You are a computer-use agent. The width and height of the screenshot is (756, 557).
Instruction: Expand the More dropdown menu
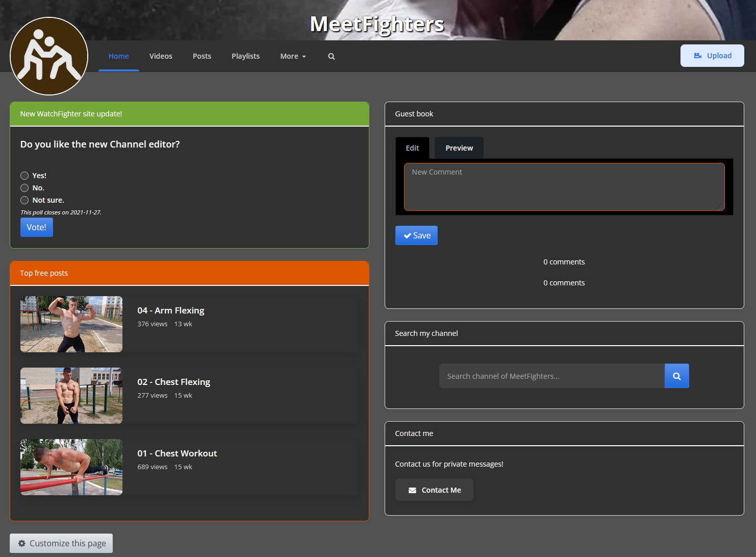293,56
